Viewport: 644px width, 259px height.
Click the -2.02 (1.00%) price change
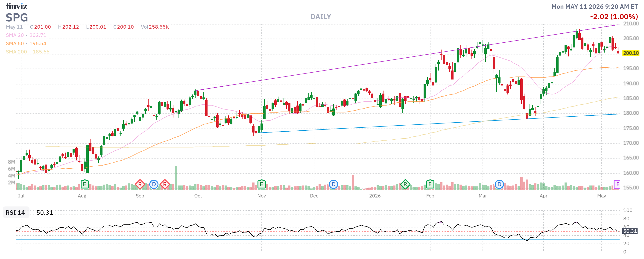[614, 17]
